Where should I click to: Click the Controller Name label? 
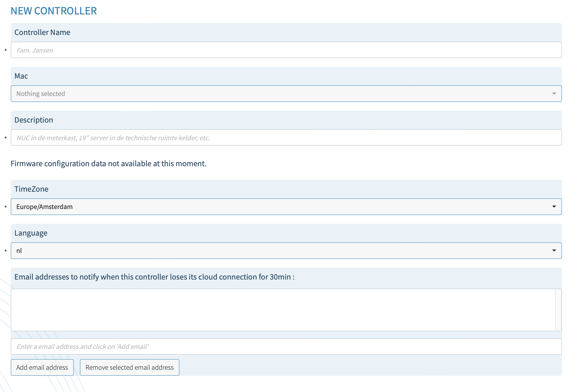pos(42,32)
